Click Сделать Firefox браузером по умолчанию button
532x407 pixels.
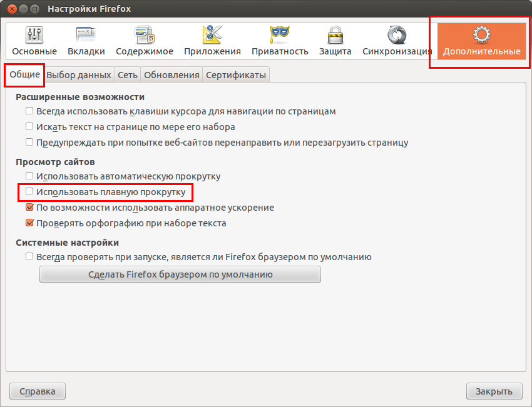(x=180, y=274)
